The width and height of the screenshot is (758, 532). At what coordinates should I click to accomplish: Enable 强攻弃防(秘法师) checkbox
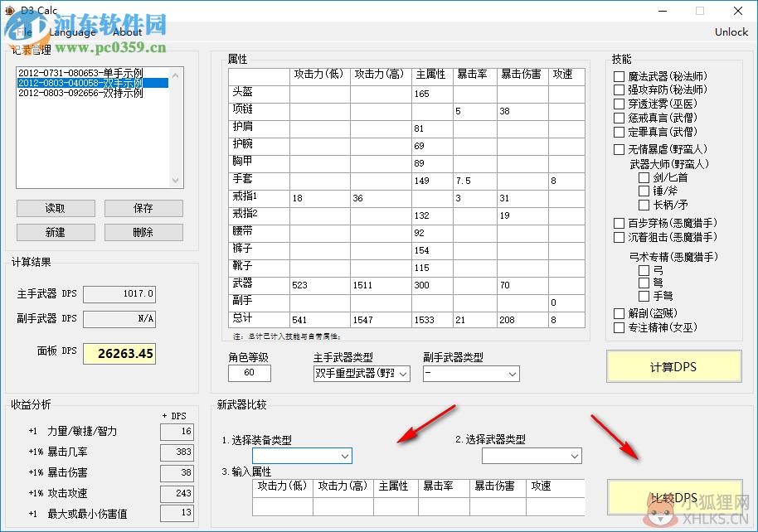click(x=619, y=89)
